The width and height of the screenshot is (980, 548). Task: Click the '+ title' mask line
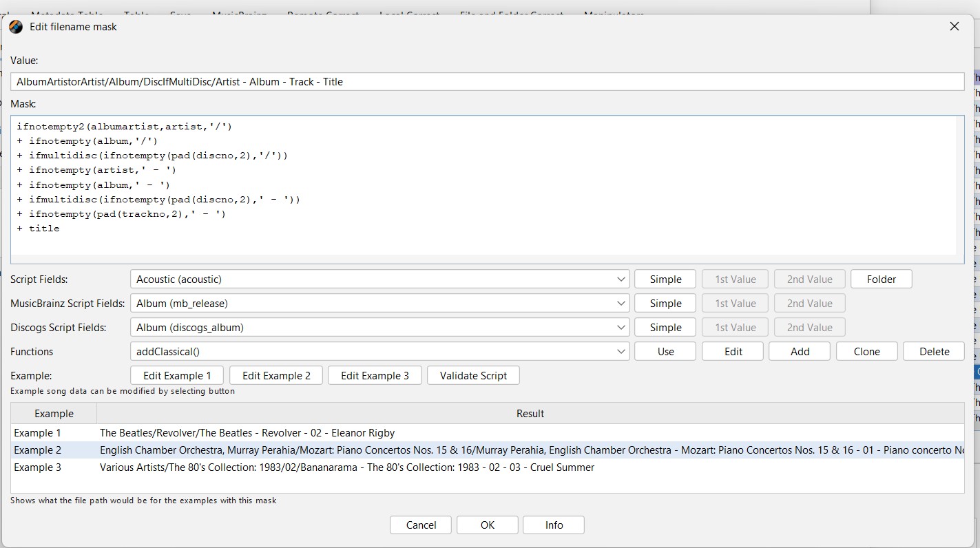coord(39,229)
